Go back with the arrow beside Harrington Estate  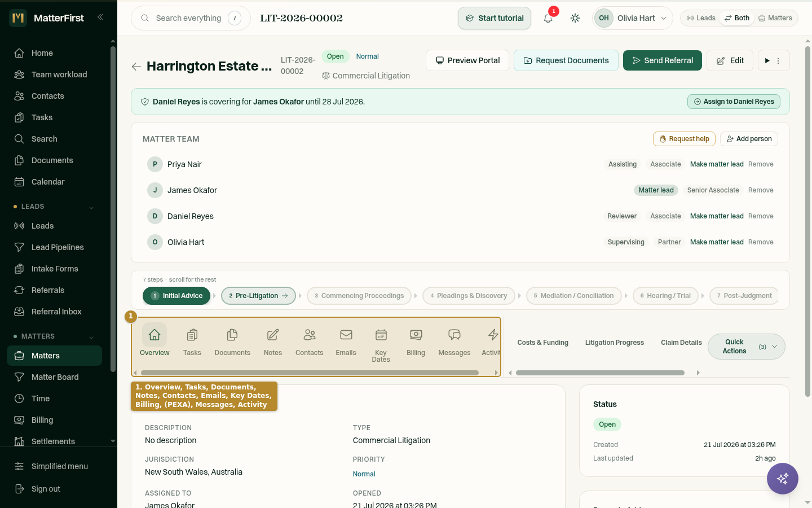pos(136,67)
